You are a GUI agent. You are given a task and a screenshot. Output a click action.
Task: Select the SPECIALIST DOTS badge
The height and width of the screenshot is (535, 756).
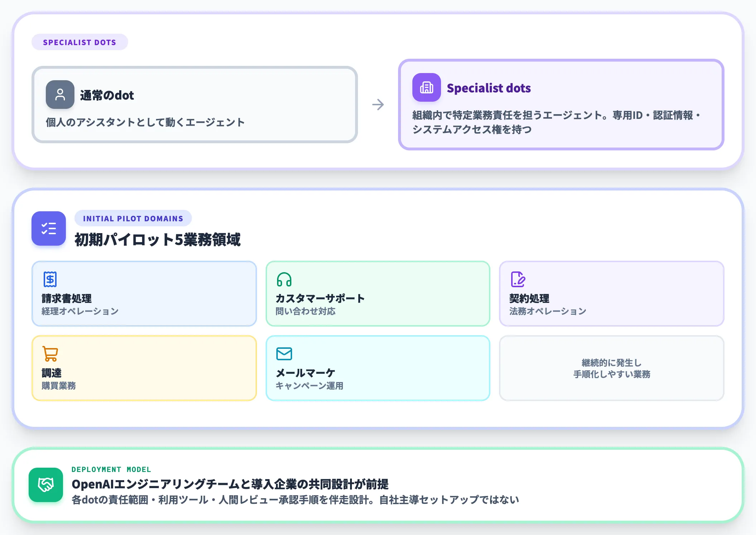coord(80,42)
